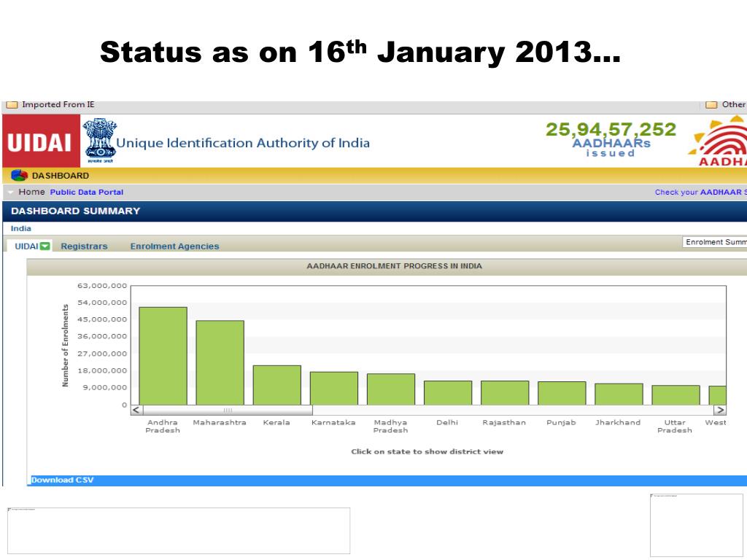Click the Unique Identification Authority of India title
Image resolution: width=747 pixels, height=560 pixels.
pyautogui.click(x=243, y=143)
